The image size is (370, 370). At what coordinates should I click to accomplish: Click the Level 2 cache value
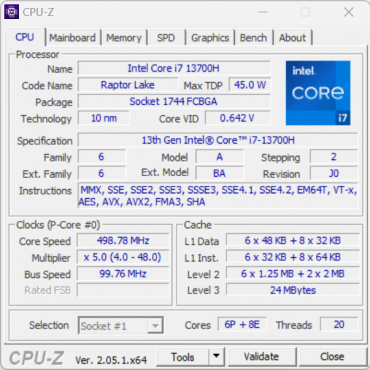[x=293, y=274]
